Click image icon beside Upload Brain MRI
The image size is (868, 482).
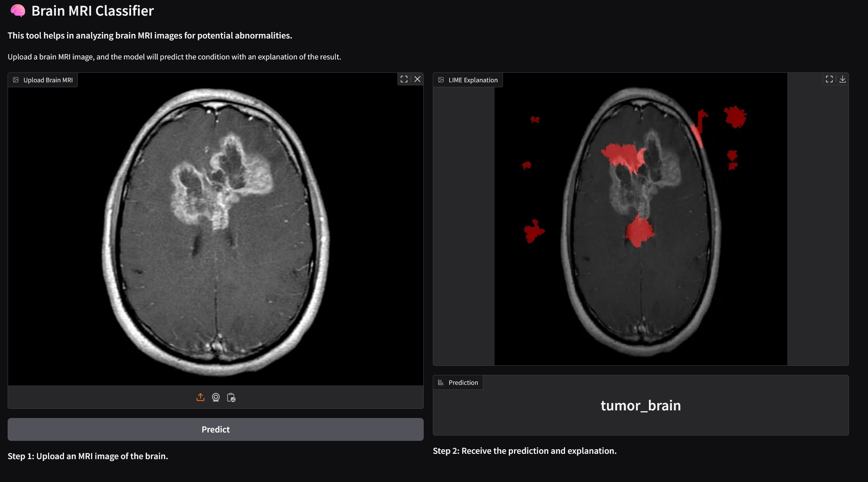[16, 80]
